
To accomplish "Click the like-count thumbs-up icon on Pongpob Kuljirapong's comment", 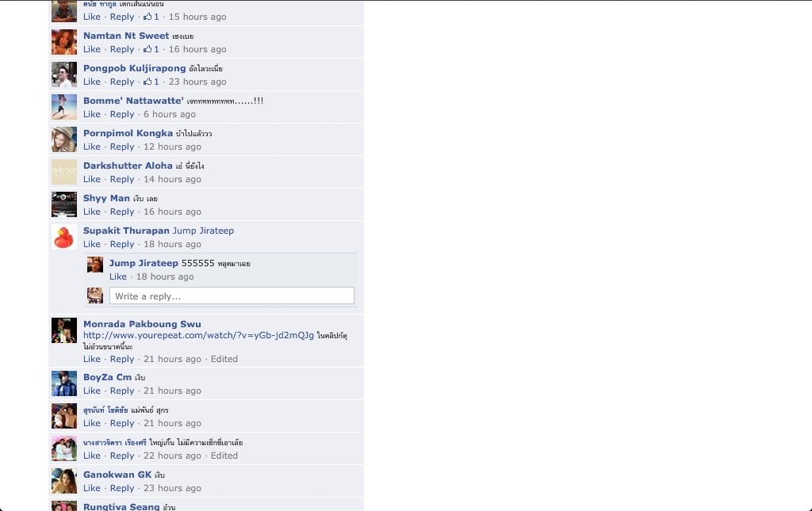I will 147,82.
